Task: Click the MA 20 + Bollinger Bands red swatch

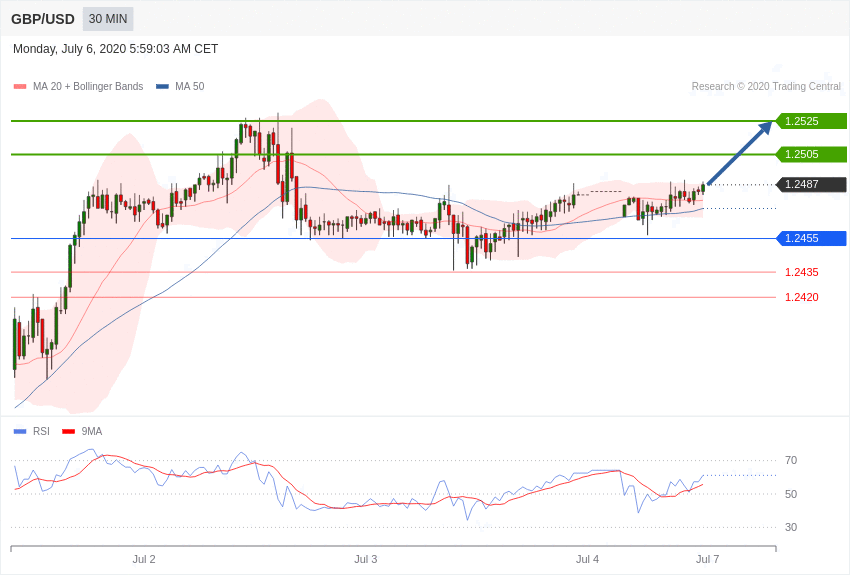Action: click(20, 87)
